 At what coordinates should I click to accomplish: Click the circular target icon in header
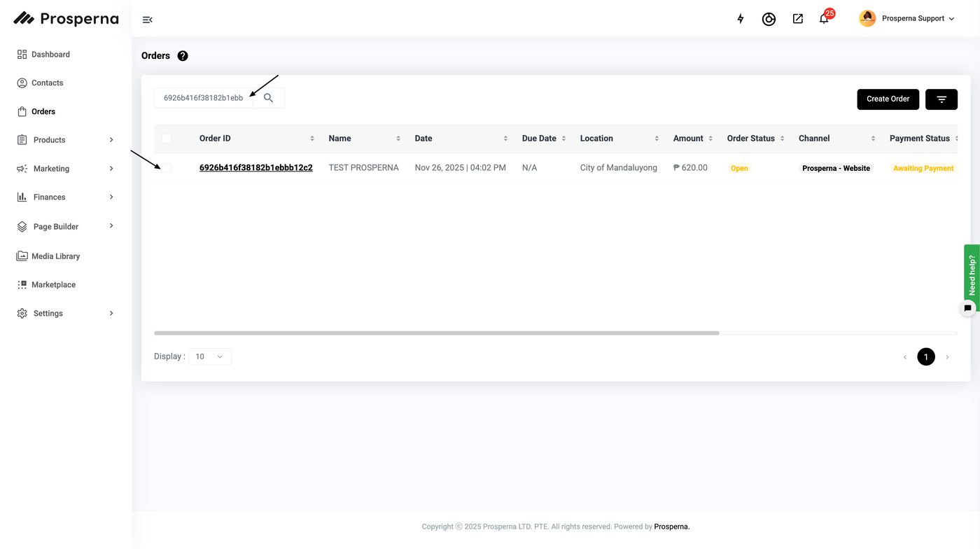769,19
